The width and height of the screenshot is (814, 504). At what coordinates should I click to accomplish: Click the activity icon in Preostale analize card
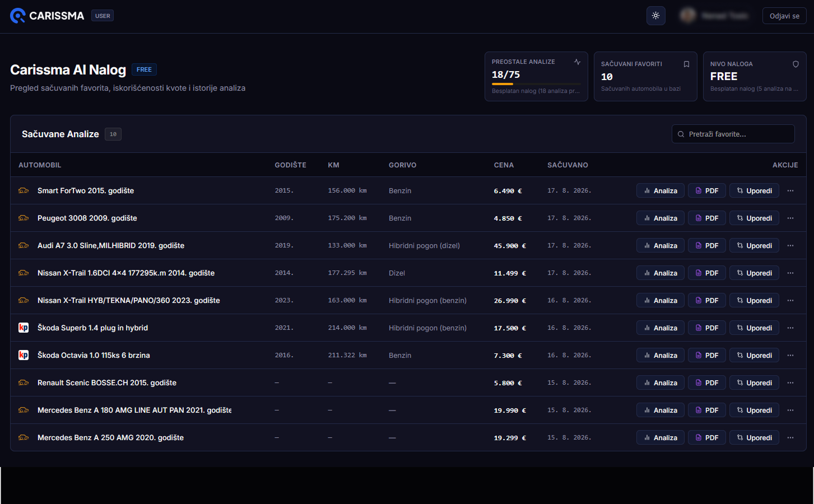[577, 62]
